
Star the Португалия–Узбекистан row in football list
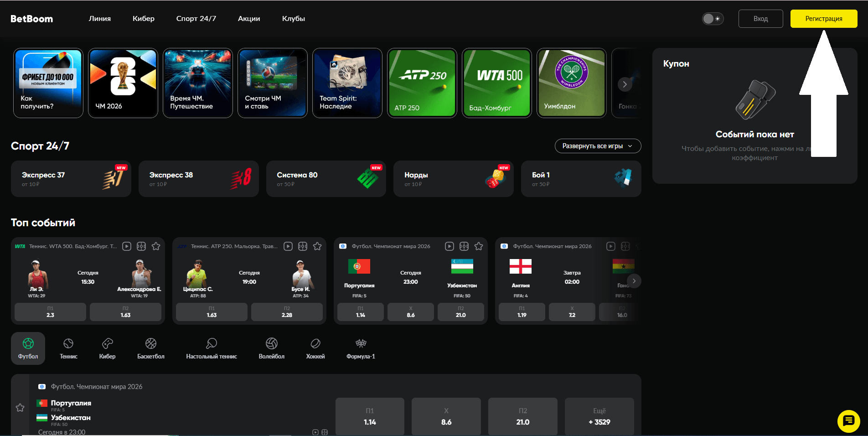point(20,408)
